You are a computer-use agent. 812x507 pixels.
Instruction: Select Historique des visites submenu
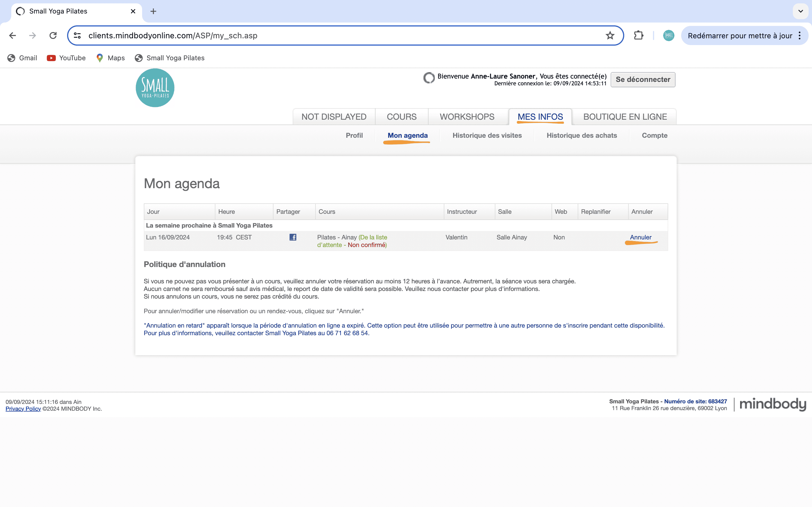[x=487, y=135]
